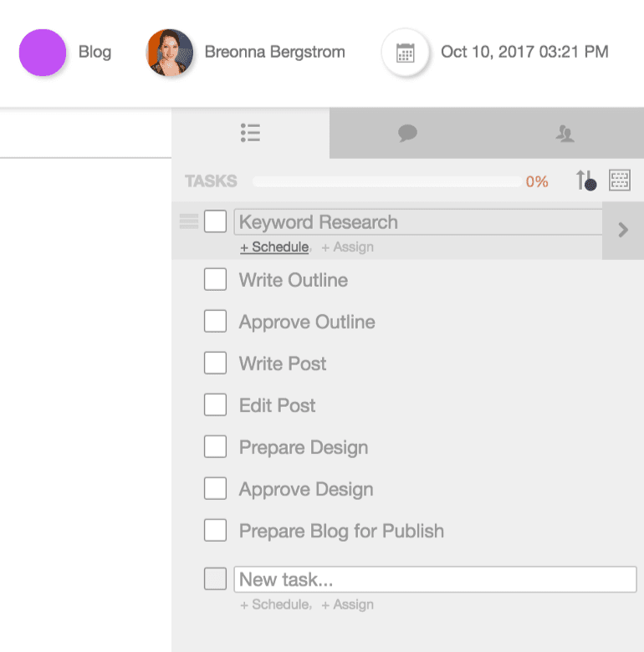Click the New task input field
644x652 pixels.
coord(435,579)
